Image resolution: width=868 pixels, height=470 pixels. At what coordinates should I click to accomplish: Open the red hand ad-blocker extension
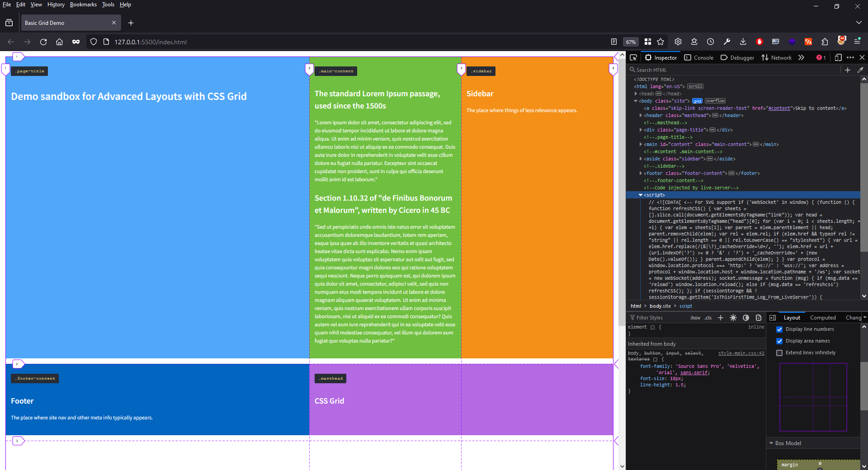(759, 42)
